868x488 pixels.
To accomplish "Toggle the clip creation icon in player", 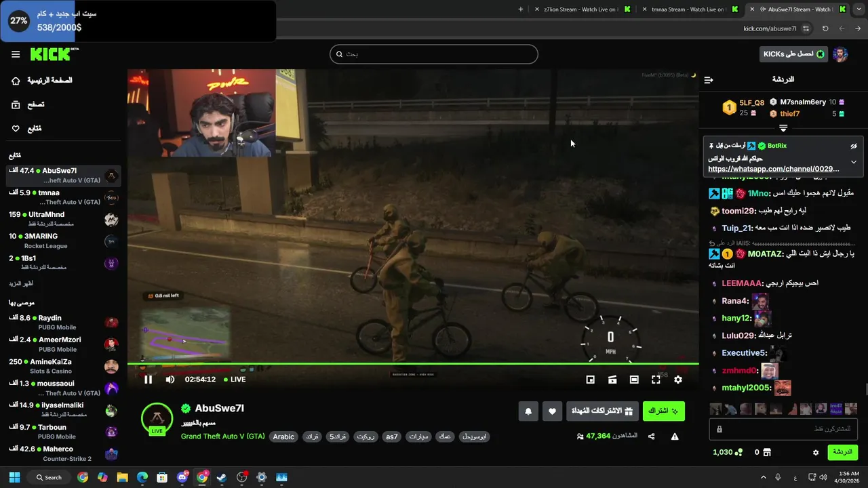I will [612, 380].
